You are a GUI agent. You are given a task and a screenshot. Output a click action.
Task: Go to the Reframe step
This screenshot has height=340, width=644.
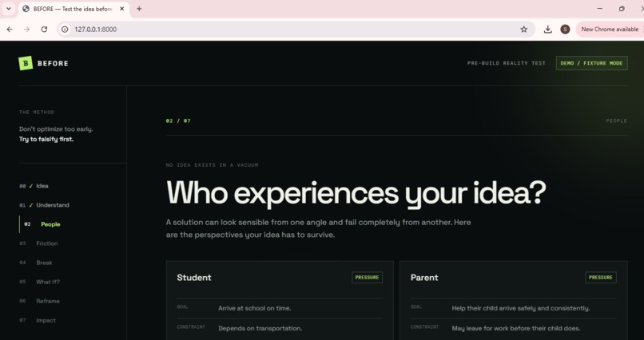(48, 301)
